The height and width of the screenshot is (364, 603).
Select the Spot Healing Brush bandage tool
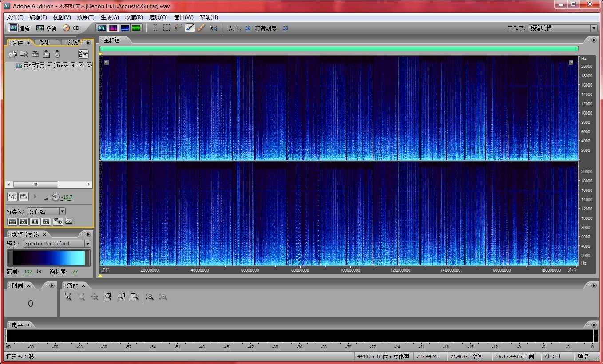tap(201, 28)
